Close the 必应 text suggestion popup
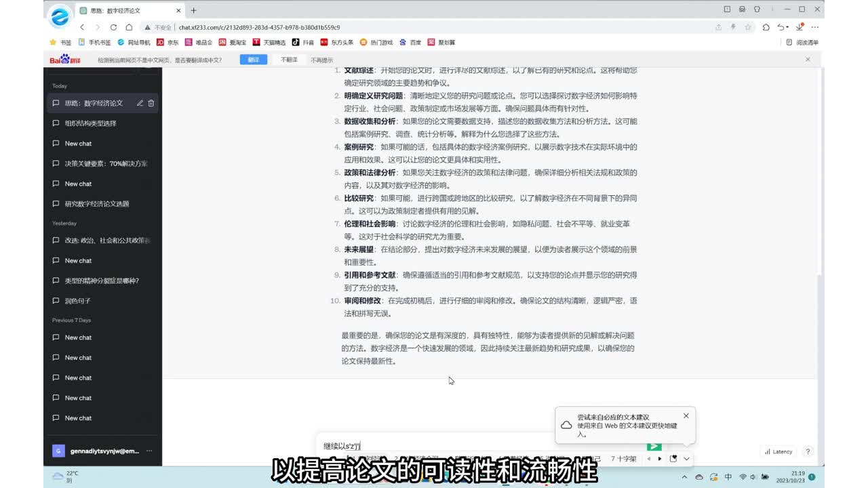 click(x=686, y=415)
